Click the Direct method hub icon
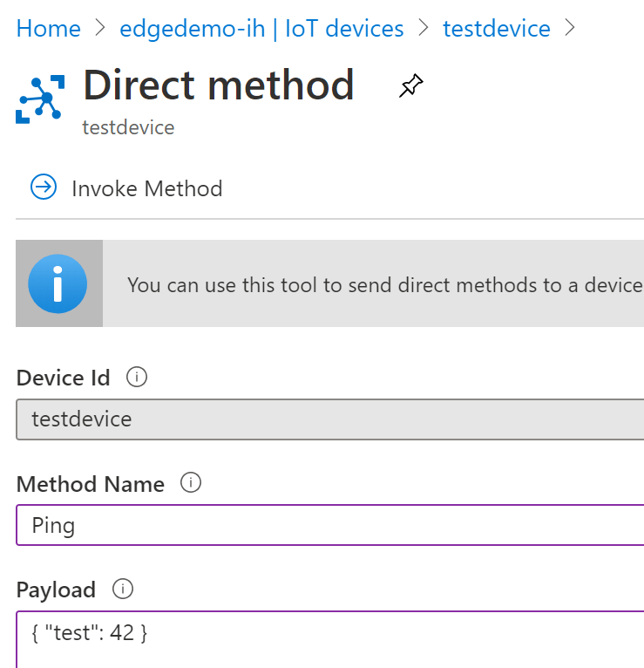This screenshot has width=644, height=668. [x=40, y=99]
